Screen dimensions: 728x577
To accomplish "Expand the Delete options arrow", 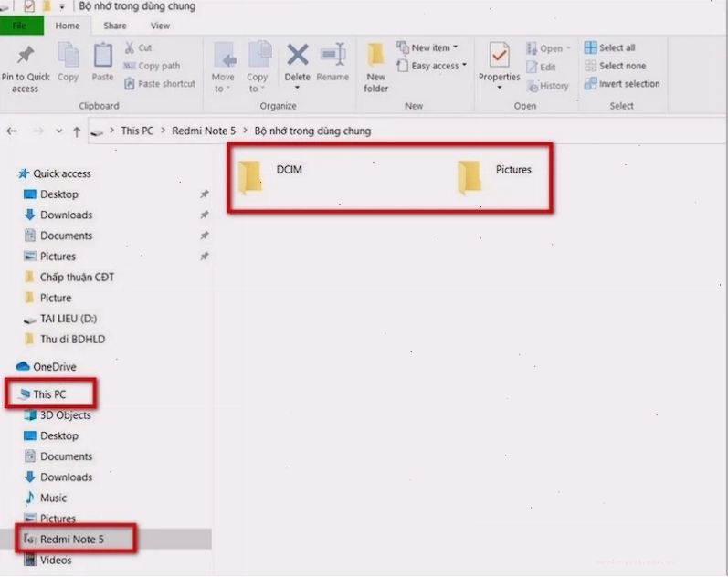I will pyautogui.click(x=297, y=88).
